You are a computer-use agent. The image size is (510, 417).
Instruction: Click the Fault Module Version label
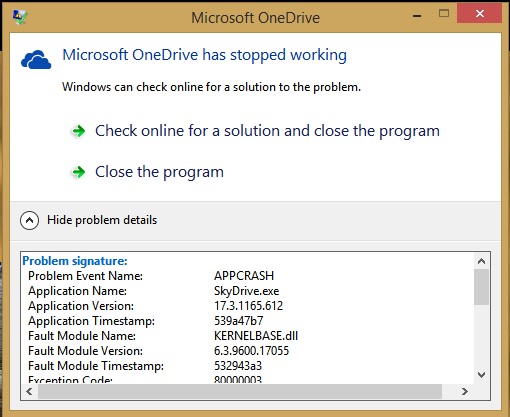pyautogui.click(x=85, y=351)
